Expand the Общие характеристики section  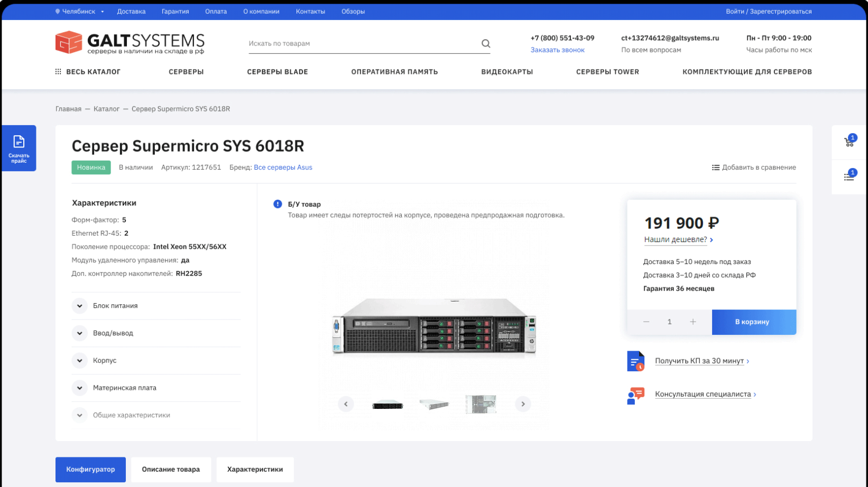pos(156,415)
